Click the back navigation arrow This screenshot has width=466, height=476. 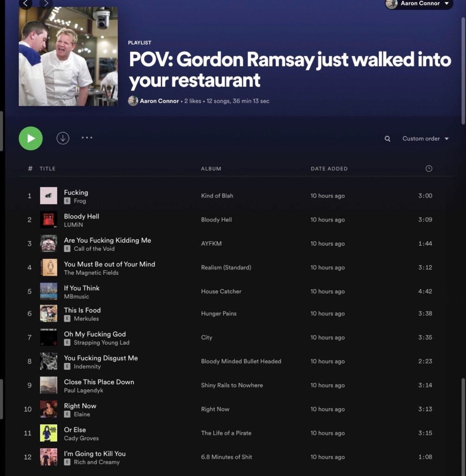26,4
